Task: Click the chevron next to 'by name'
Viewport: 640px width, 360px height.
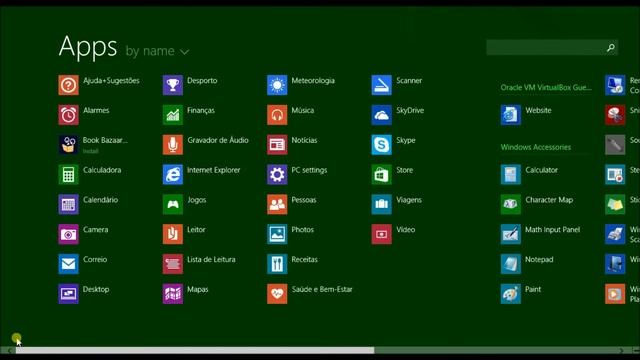Action: (184, 52)
